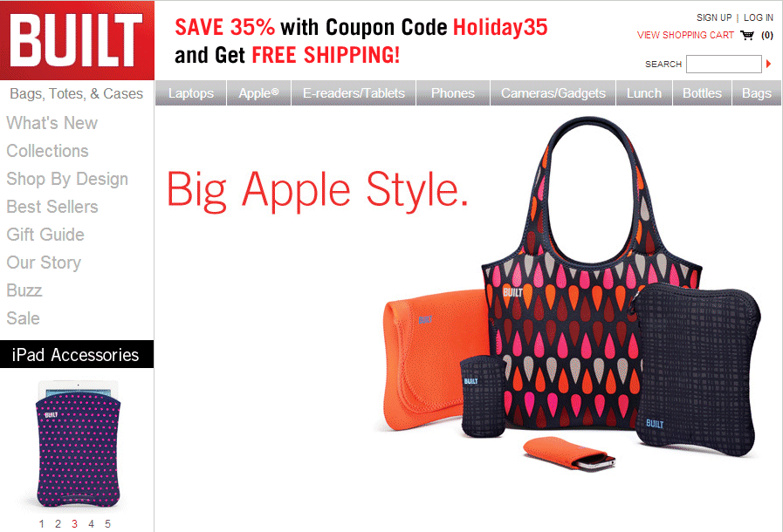Go to Gift Guide page
The width and height of the screenshot is (783, 532).
[45, 234]
